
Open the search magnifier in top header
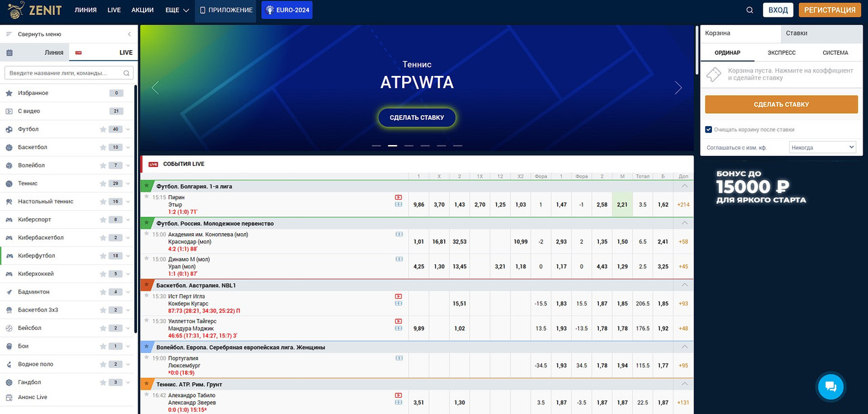click(749, 10)
